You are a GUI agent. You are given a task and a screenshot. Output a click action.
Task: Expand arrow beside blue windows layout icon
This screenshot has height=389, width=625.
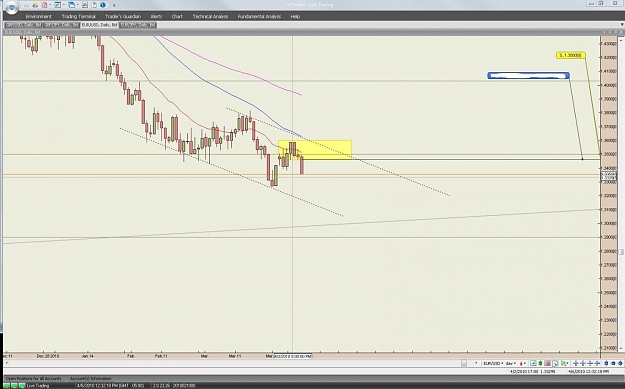77,5
